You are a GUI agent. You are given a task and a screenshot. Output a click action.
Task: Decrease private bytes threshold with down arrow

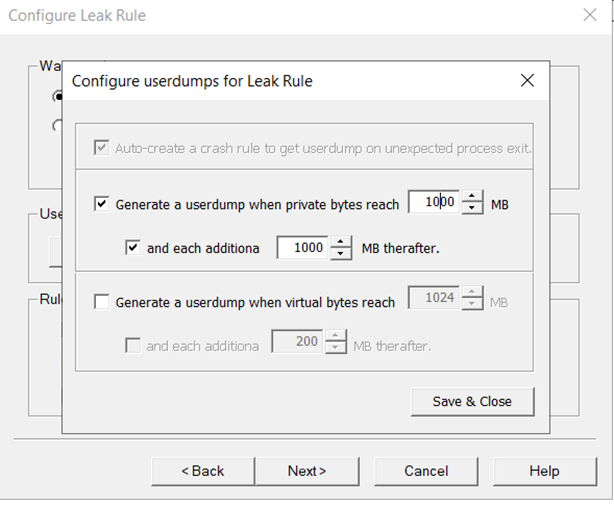473,209
